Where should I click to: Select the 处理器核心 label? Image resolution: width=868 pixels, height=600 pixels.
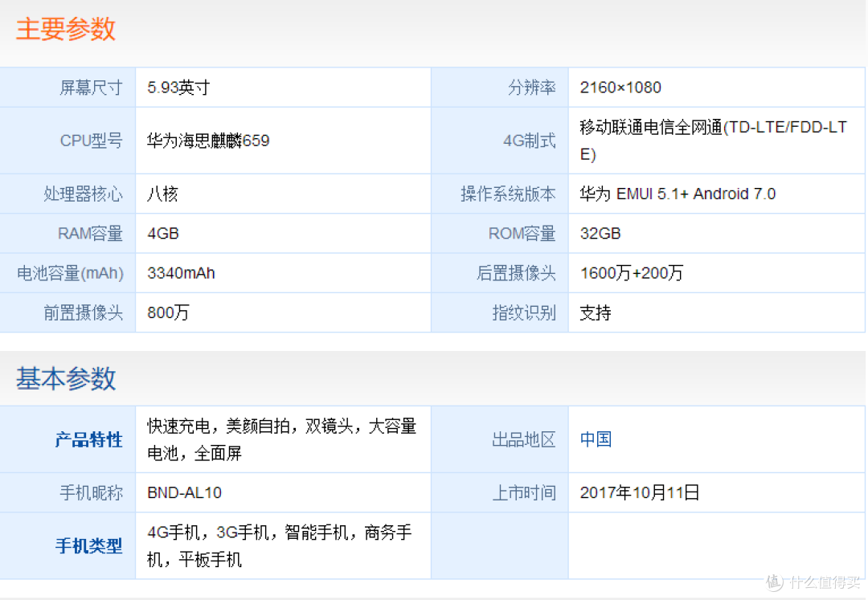click(x=83, y=194)
